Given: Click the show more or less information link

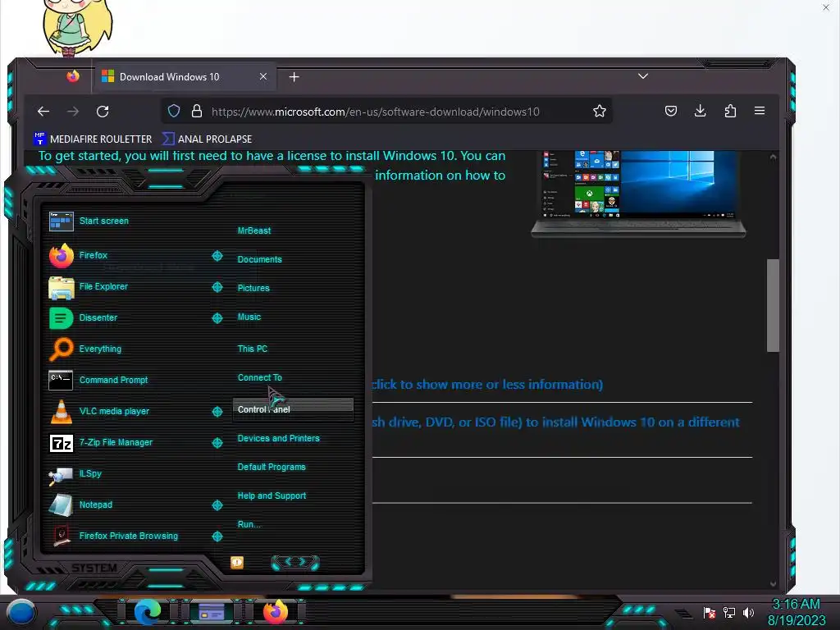Looking at the screenshot, I should [487, 385].
